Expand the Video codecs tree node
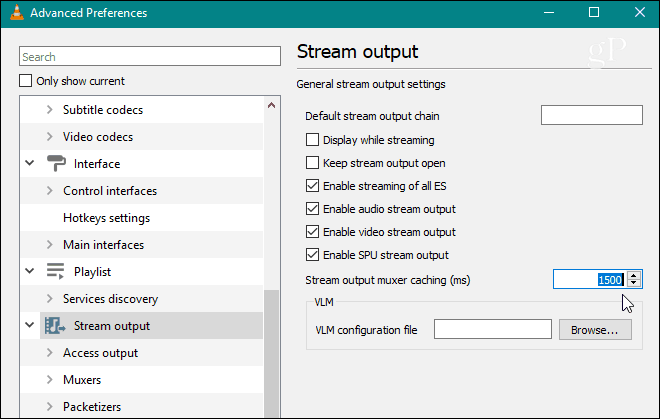This screenshot has width=660, height=419. (x=50, y=136)
